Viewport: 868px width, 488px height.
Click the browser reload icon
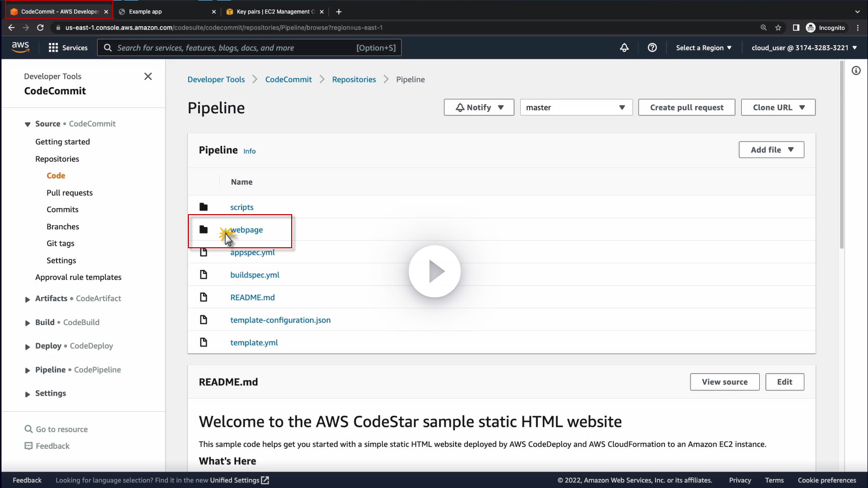[41, 28]
